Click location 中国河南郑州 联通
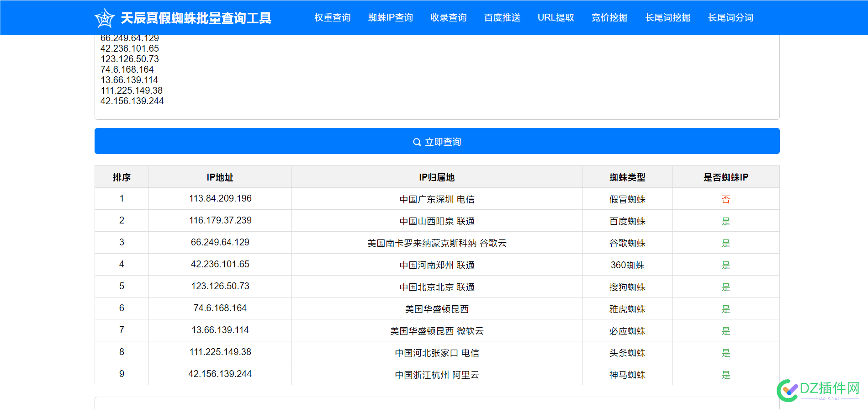The width and height of the screenshot is (868, 409). point(437,265)
